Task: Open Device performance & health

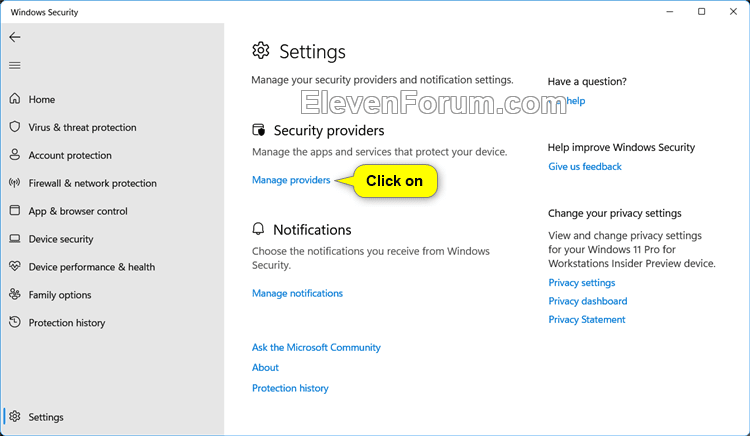Action: click(92, 267)
